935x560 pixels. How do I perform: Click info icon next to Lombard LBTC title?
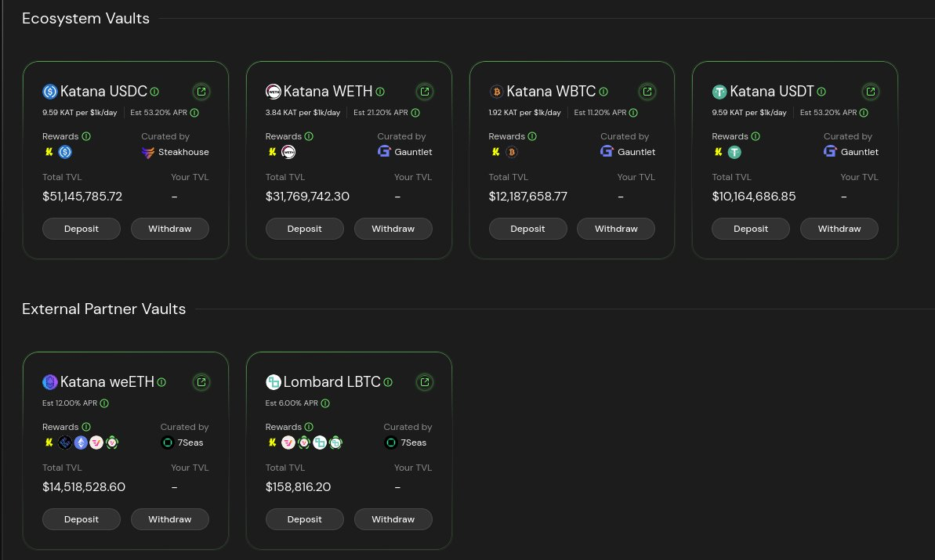[388, 382]
